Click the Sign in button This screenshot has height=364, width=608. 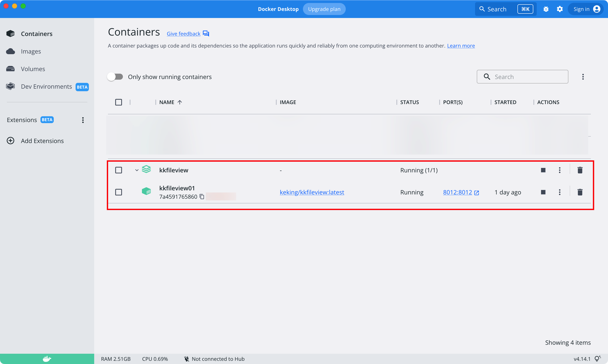coord(586,9)
